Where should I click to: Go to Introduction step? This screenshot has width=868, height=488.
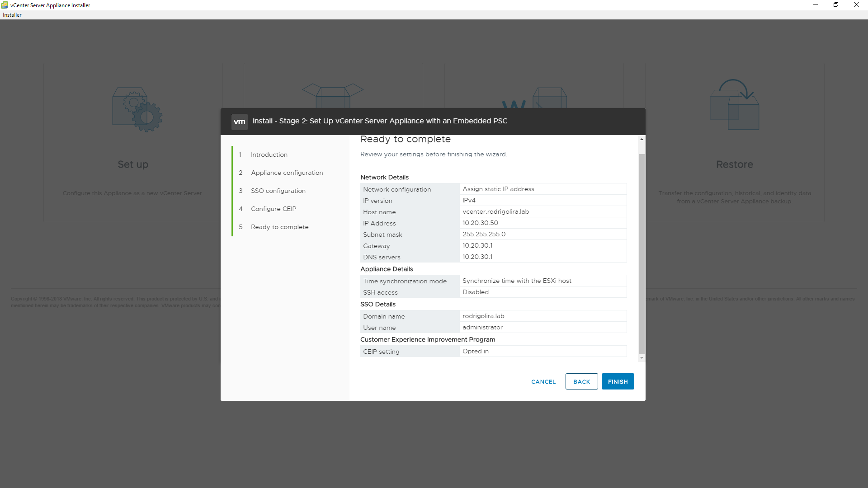[269, 155]
